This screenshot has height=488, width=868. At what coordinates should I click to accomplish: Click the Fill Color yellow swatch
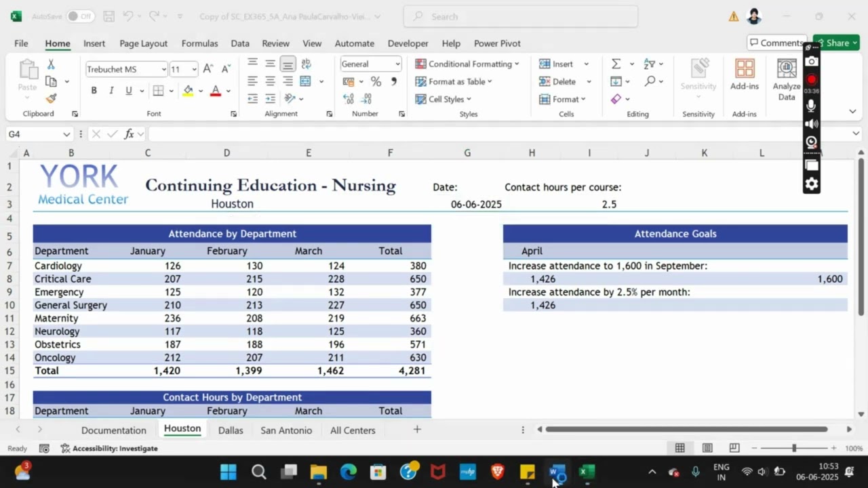(188, 91)
